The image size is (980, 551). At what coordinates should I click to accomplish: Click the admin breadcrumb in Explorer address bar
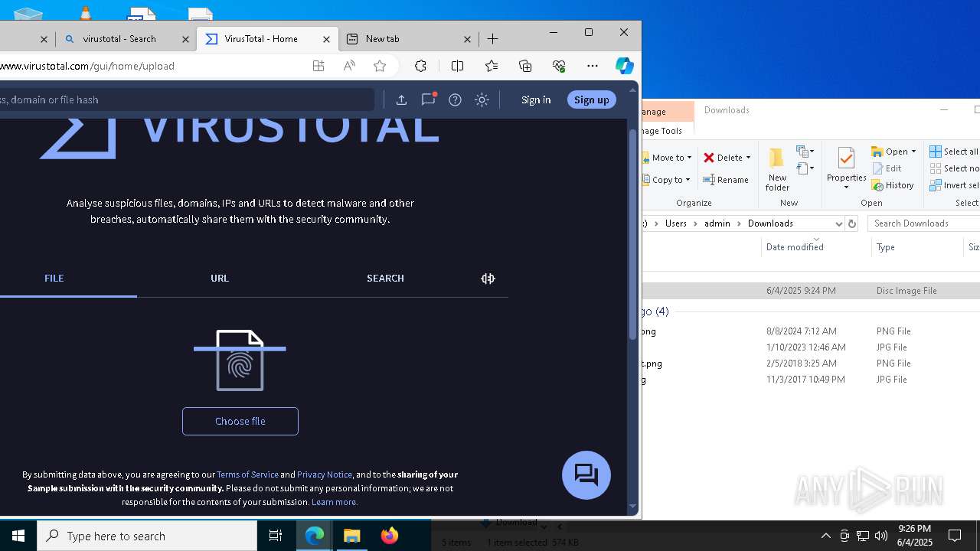click(717, 223)
